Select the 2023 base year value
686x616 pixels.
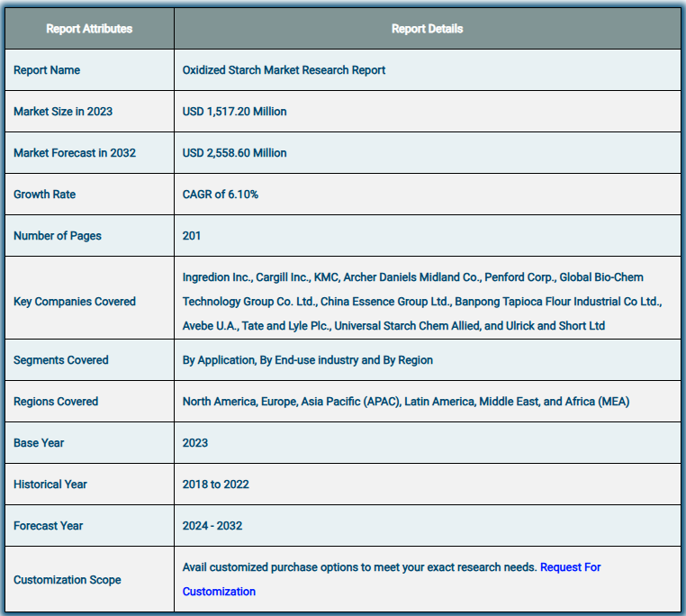[x=195, y=443]
